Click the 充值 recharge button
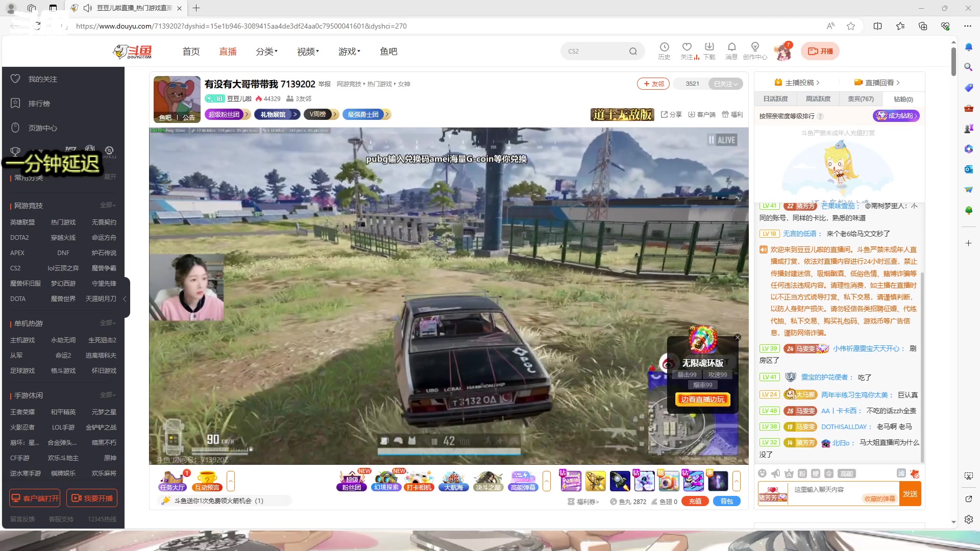 click(x=695, y=502)
